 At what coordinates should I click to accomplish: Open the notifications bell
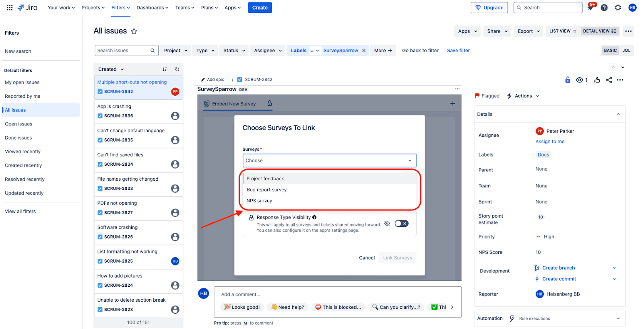coord(590,8)
